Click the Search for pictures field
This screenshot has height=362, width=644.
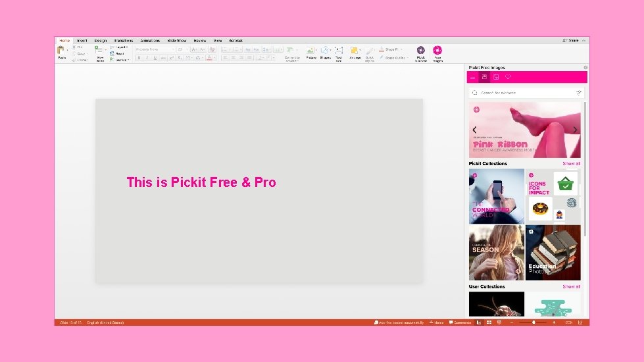click(526, 93)
